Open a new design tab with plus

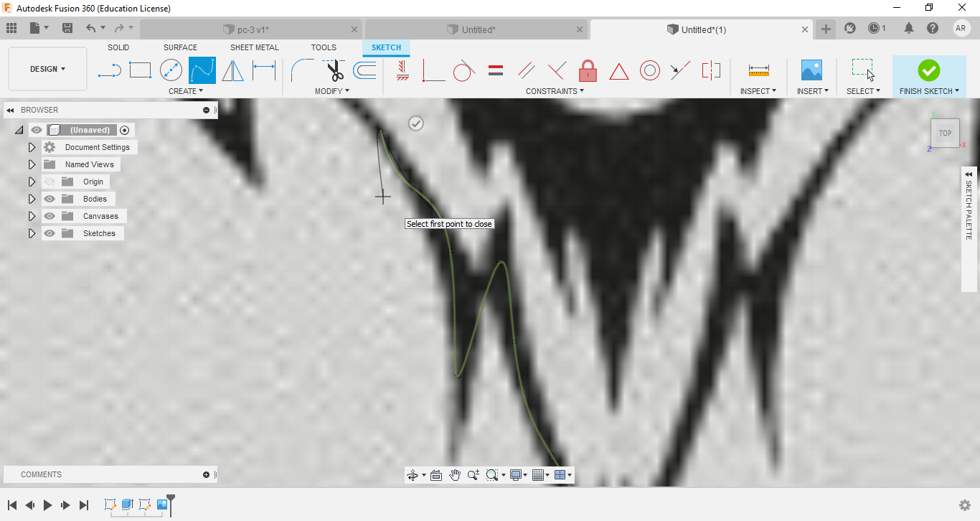click(x=826, y=29)
